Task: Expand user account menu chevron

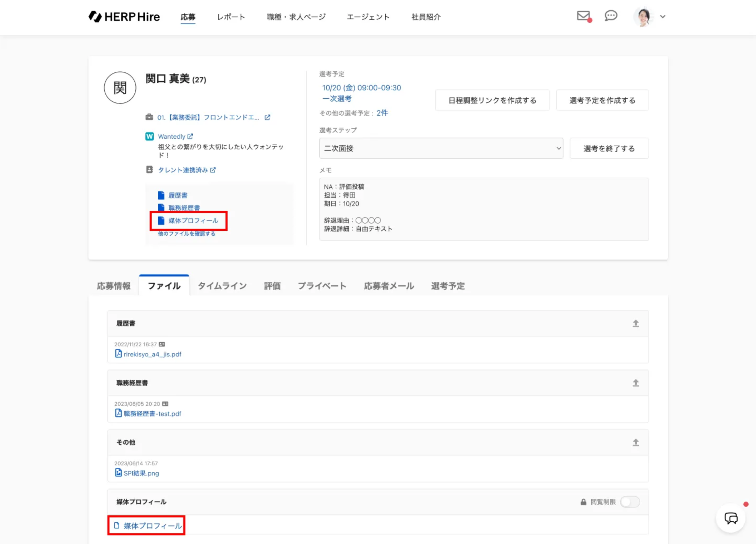Action: [x=663, y=17]
